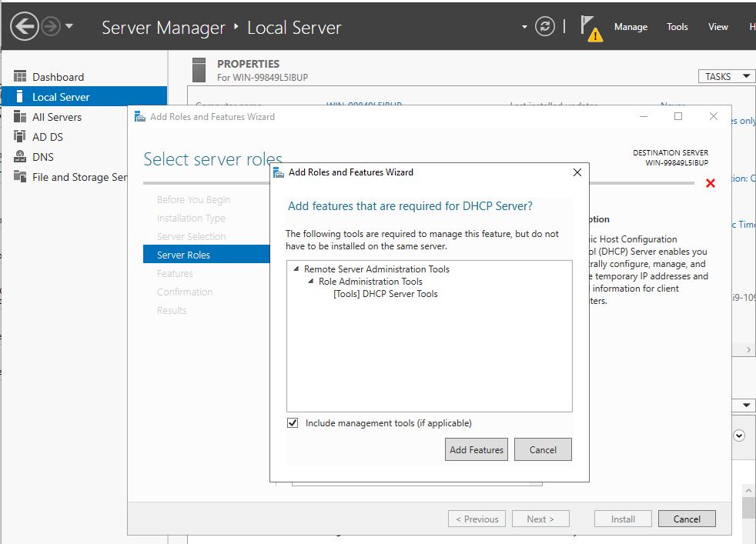Click the Install button in the wizard

623,519
